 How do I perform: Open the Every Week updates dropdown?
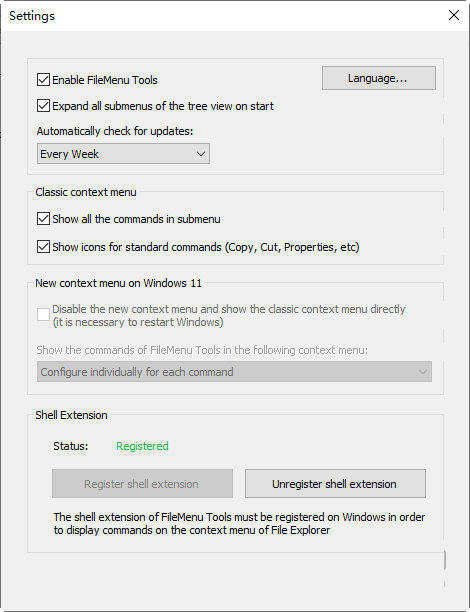(x=123, y=154)
